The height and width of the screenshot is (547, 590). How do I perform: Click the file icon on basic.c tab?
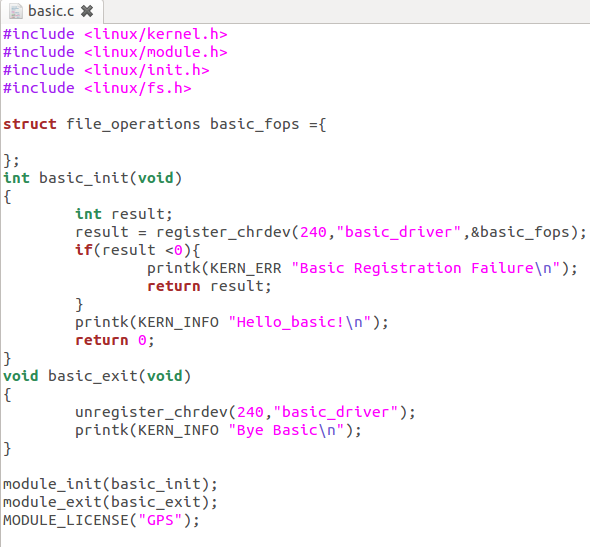[15, 11]
